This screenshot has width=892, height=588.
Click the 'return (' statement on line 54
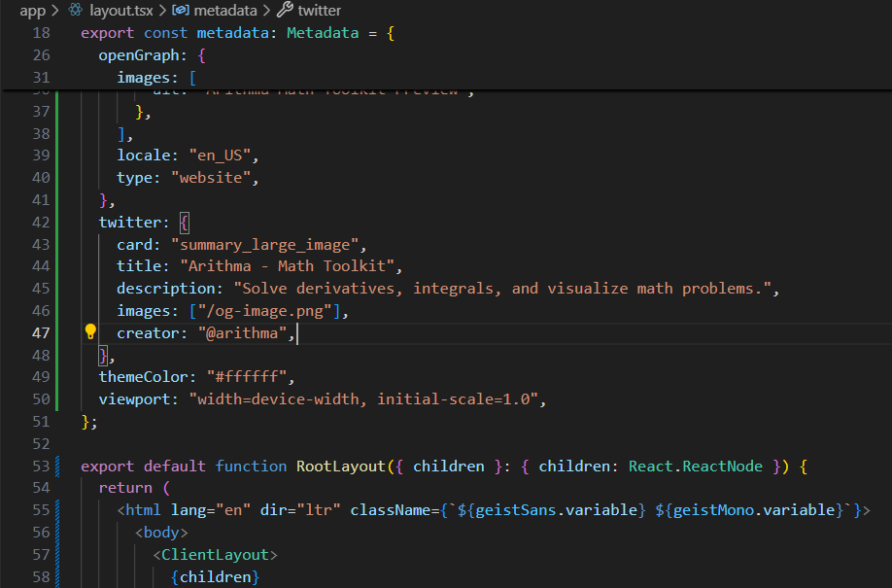(134, 488)
